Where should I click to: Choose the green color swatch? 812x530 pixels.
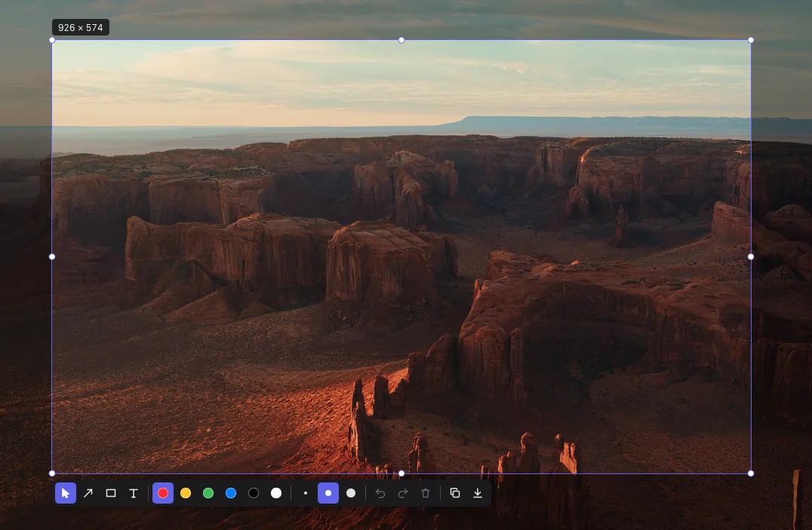208,493
